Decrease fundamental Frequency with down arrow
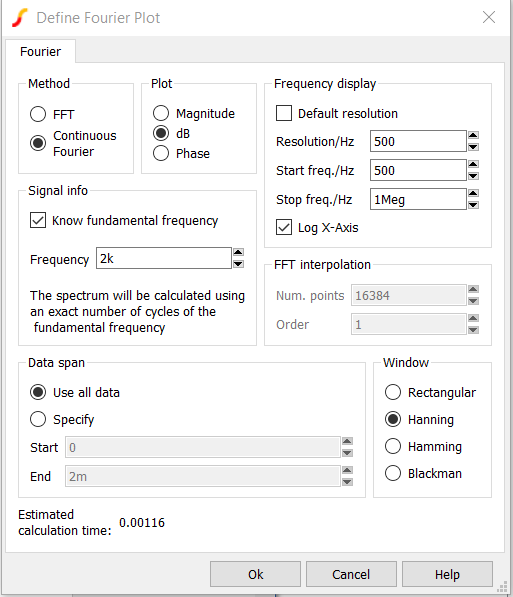513x597 pixels. point(238,264)
